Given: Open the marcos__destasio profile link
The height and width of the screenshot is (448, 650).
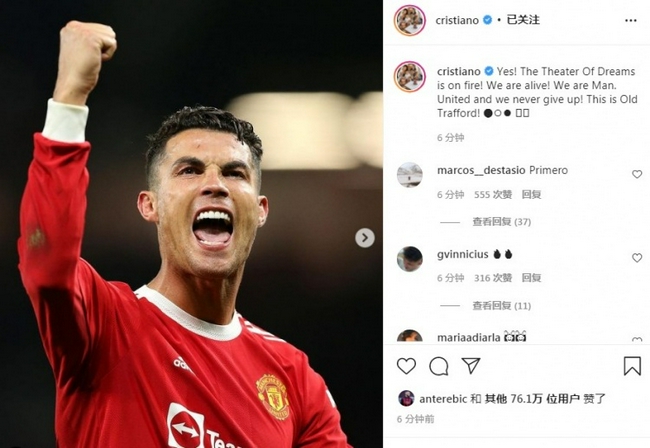Looking at the screenshot, I should pos(481,170).
